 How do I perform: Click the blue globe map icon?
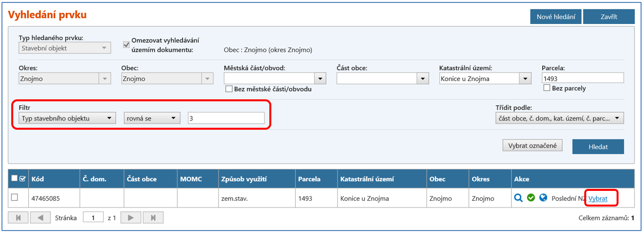click(543, 198)
